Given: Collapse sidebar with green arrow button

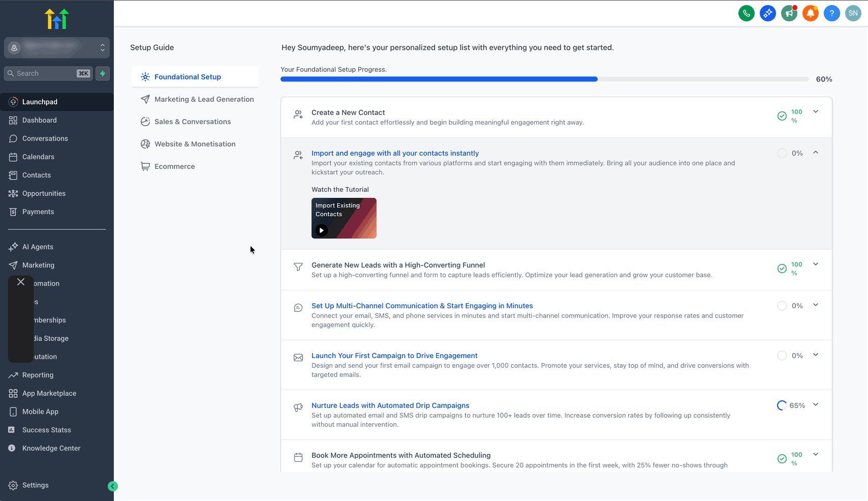Looking at the screenshot, I should click(113, 486).
